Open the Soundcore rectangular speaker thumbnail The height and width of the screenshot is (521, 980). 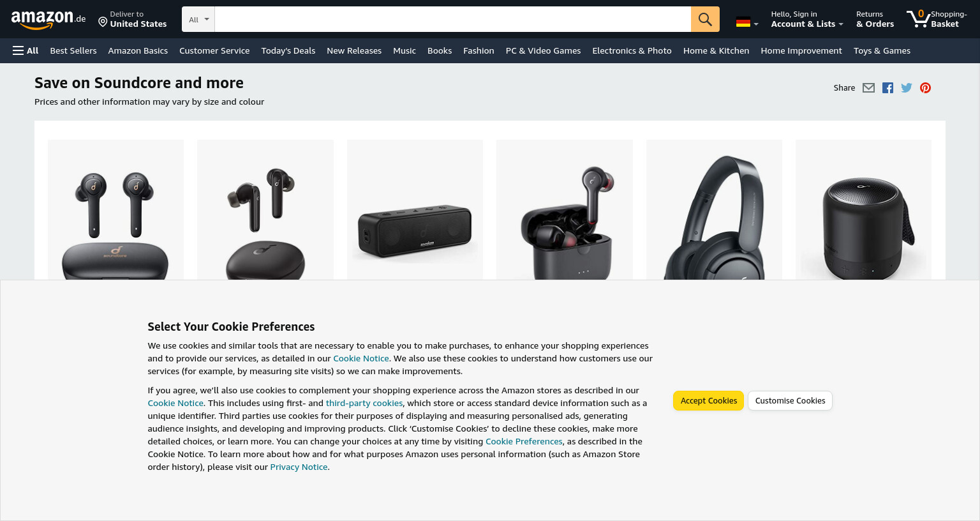click(415, 209)
